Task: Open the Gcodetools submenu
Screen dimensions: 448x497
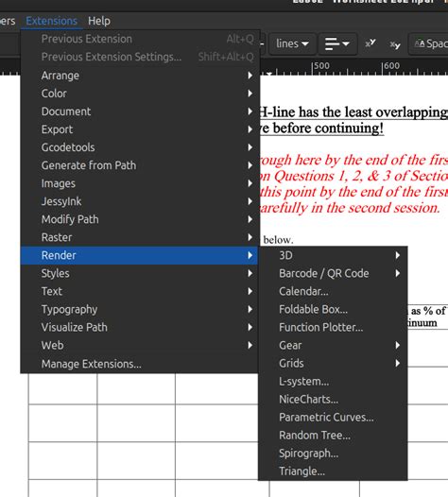Action: 140,147
